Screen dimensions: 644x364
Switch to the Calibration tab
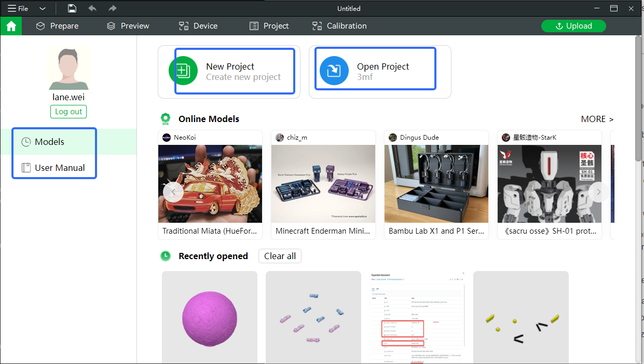tap(339, 26)
